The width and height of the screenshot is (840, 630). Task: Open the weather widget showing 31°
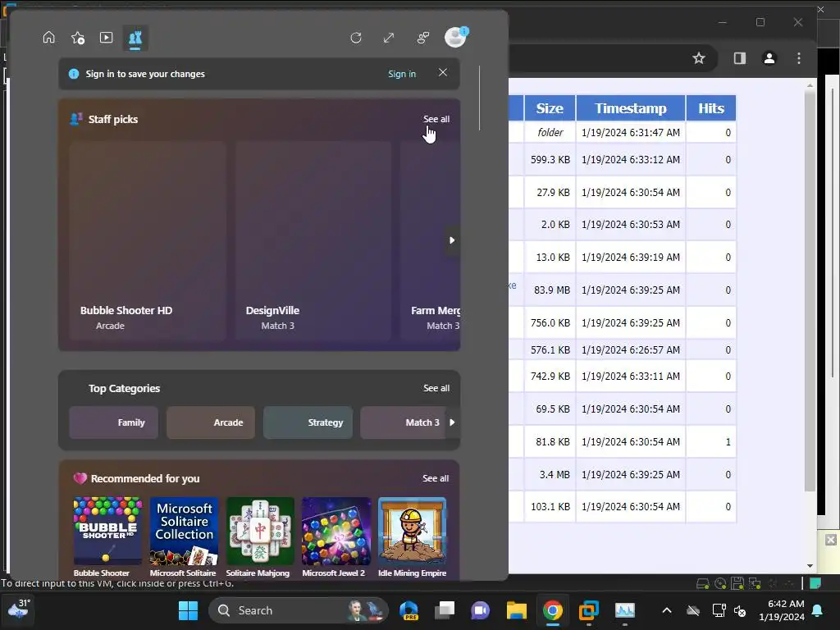[19, 609]
